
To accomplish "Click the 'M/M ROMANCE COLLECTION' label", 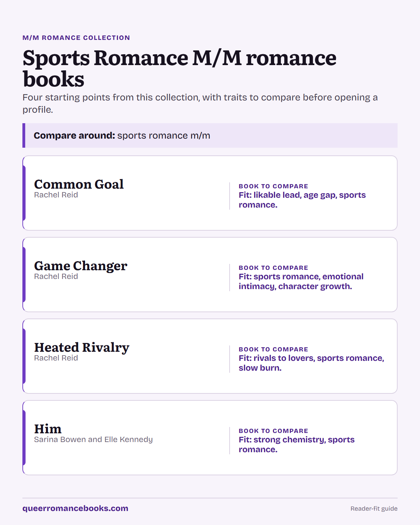I will click(76, 38).
